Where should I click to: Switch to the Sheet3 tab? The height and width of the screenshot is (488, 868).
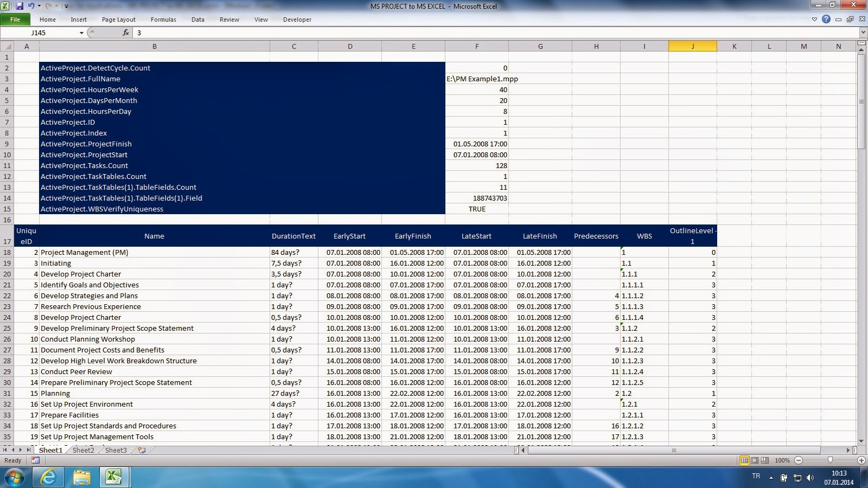[116, 450]
